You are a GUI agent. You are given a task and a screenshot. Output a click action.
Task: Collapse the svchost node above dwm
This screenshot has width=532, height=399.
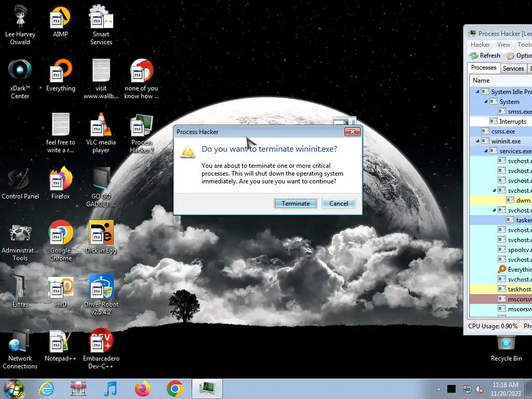(x=494, y=190)
